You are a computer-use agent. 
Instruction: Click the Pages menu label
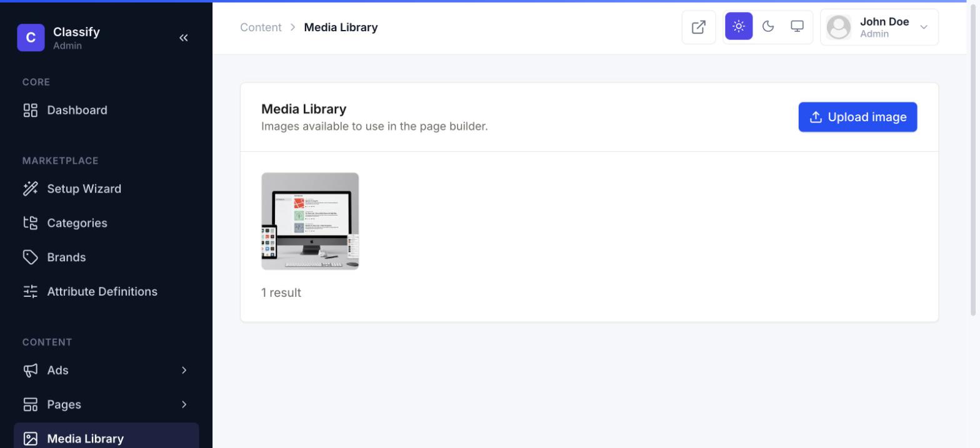point(64,405)
